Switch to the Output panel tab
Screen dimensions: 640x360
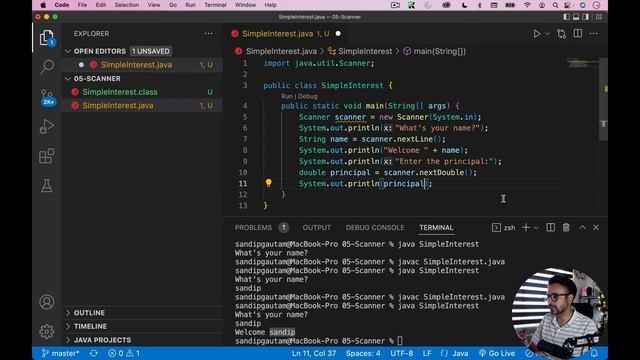316,227
